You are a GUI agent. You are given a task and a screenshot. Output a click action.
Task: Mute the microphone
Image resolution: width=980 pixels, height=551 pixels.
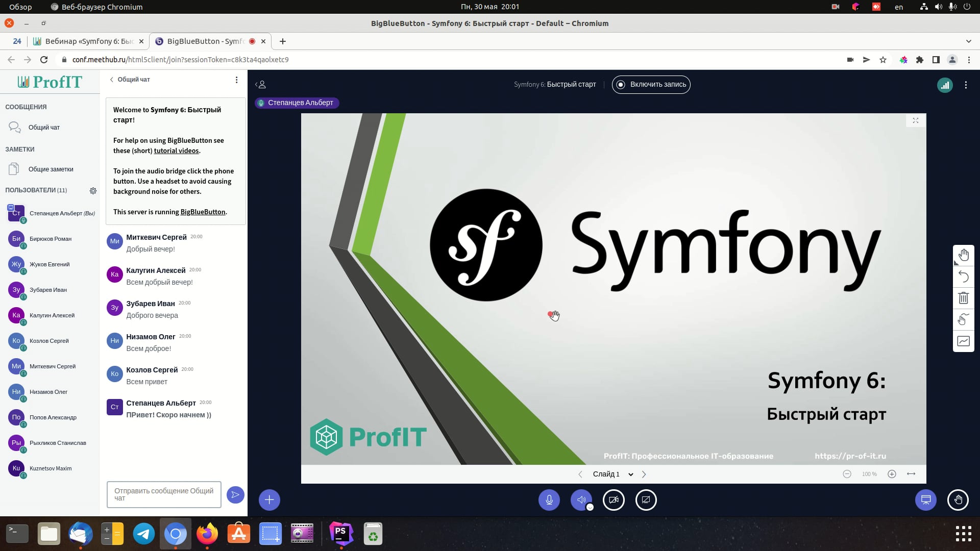549,500
